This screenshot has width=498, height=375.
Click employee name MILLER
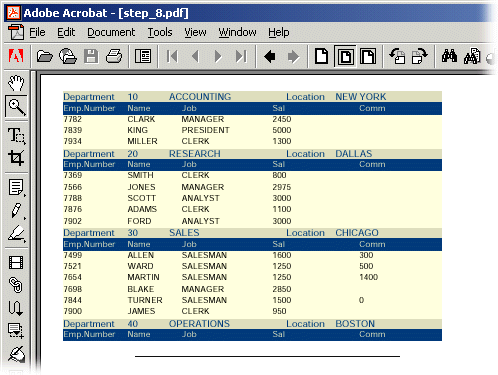click(x=142, y=141)
